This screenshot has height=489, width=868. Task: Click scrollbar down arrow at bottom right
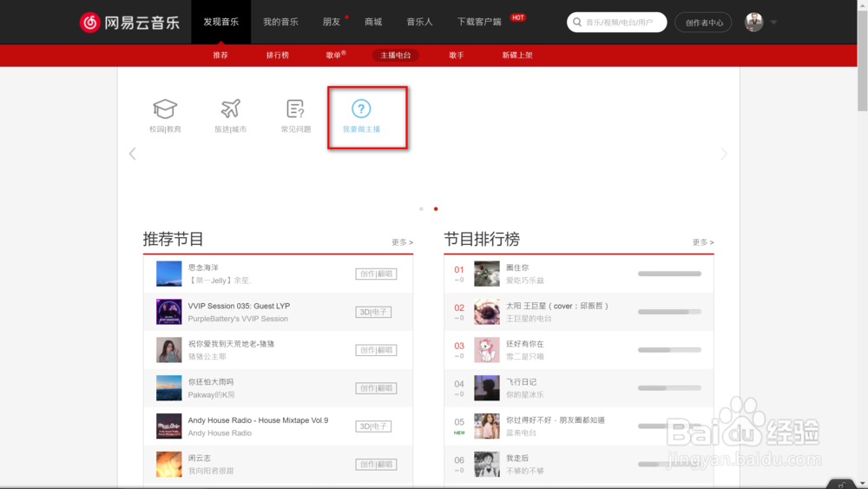point(863,484)
